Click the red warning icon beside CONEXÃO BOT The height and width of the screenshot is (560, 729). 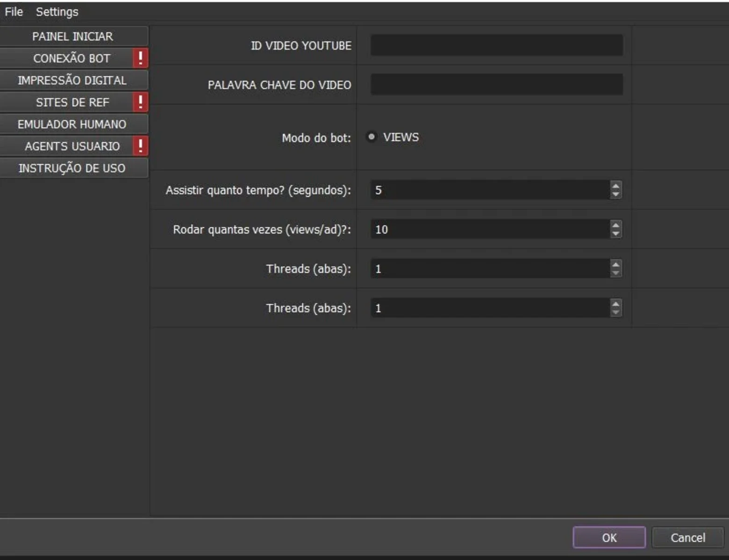pos(140,58)
